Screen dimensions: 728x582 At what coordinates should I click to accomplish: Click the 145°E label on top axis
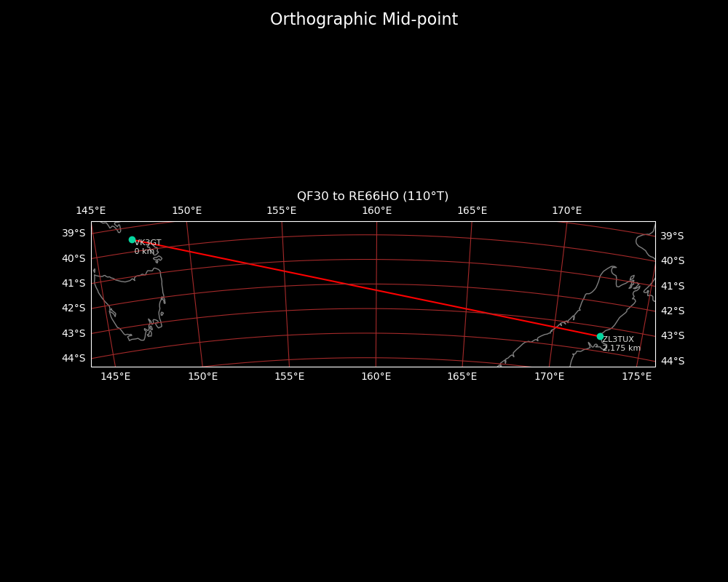91,211
